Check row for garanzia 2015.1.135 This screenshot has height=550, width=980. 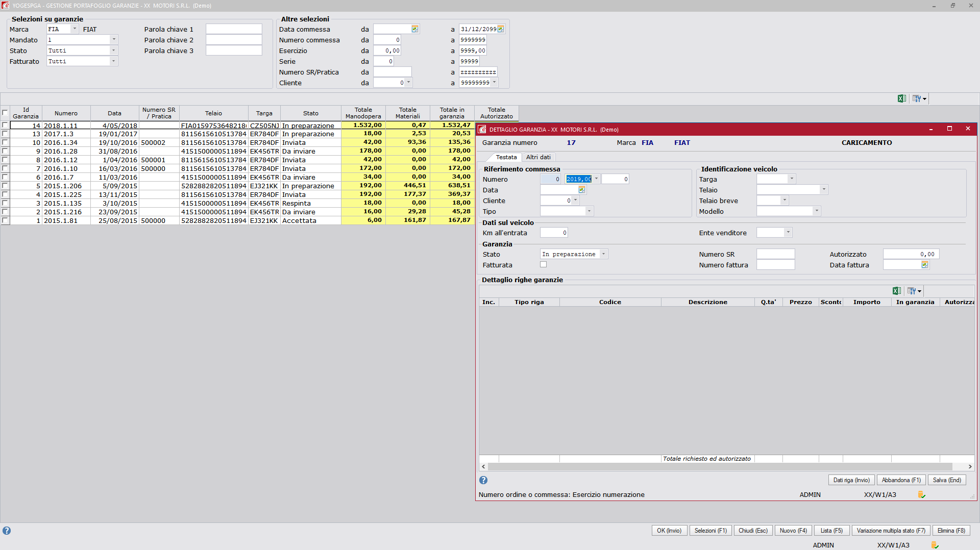click(5, 203)
